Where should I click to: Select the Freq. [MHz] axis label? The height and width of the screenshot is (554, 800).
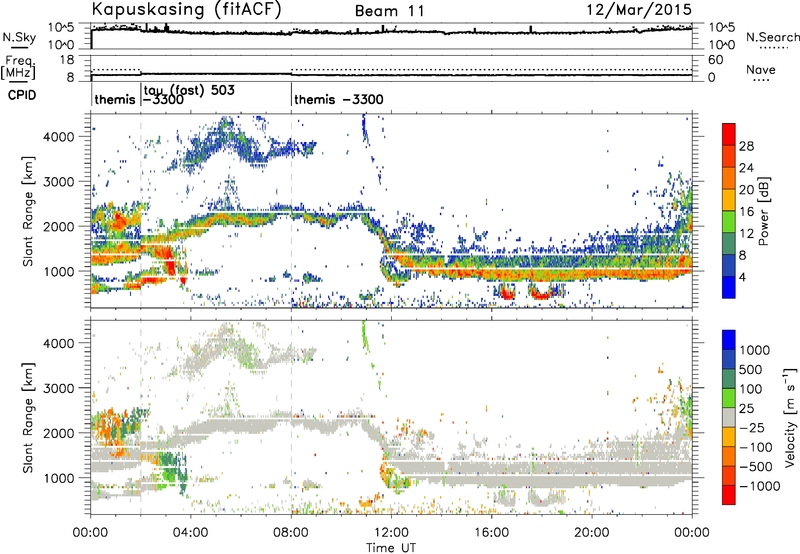pyautogui.click(x=18, y=68)
